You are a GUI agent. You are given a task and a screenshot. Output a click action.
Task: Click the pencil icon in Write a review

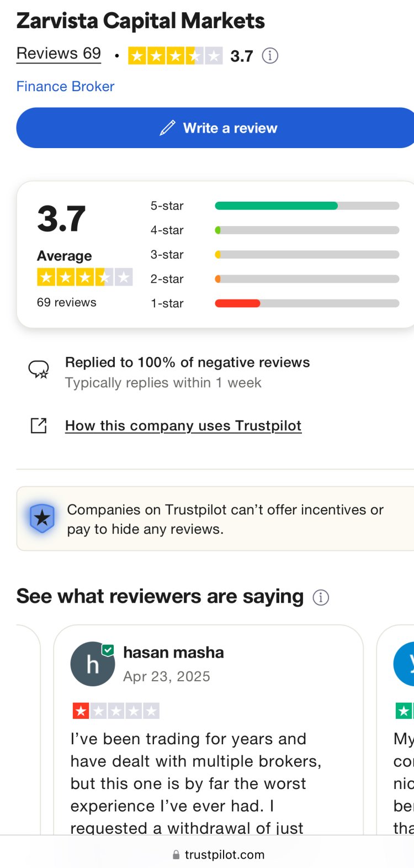tap(167, 128)
